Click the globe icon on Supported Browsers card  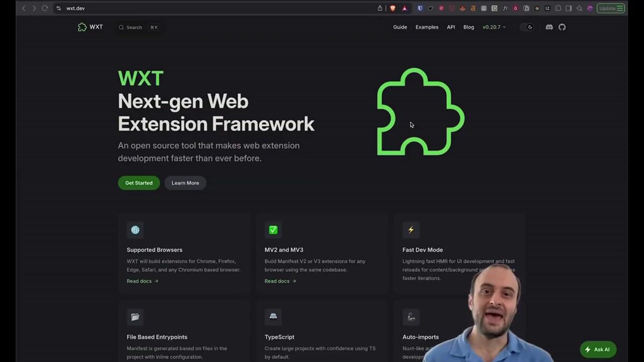[135, 230]
